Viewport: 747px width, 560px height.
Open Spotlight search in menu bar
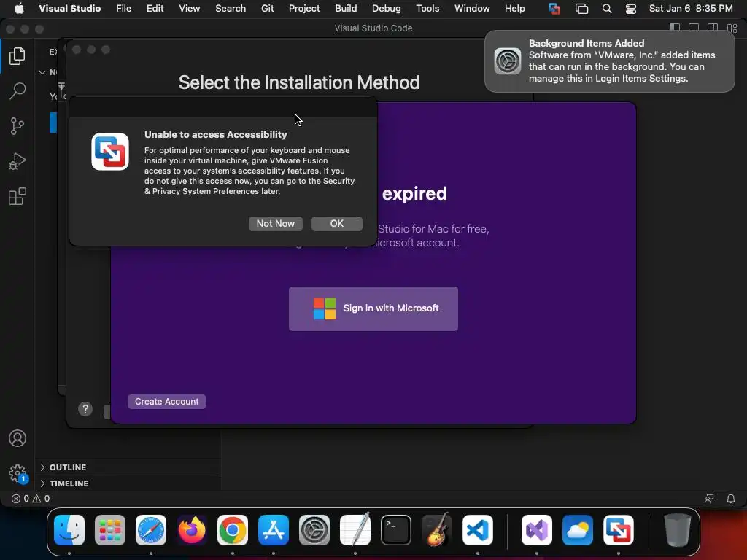click(x=606, y=9)
